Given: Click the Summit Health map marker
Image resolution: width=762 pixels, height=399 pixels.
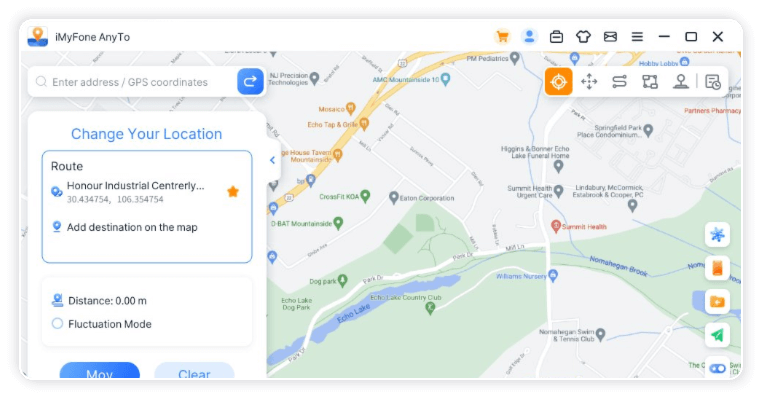Looking at the screenshot, I should pyautogui.click(x=555, y=226).
